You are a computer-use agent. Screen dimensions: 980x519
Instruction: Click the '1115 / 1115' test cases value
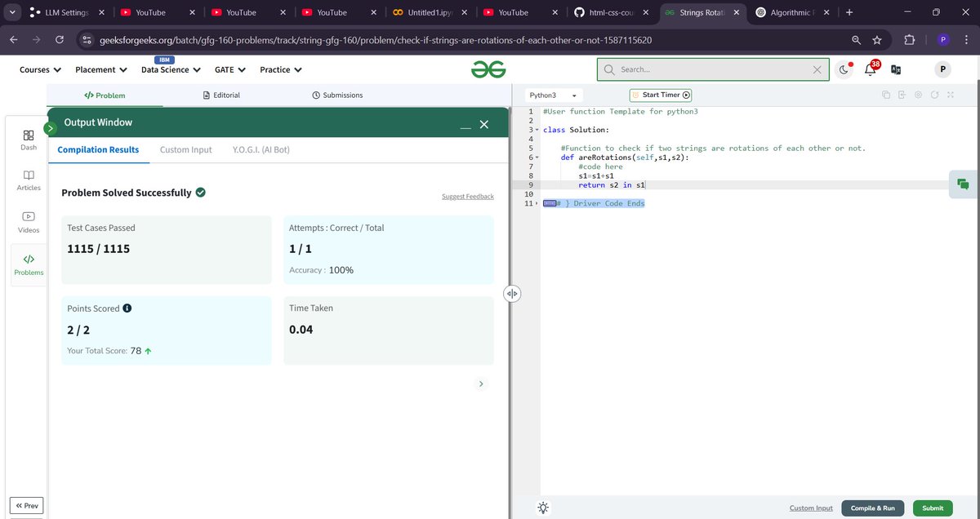(98, 248)
